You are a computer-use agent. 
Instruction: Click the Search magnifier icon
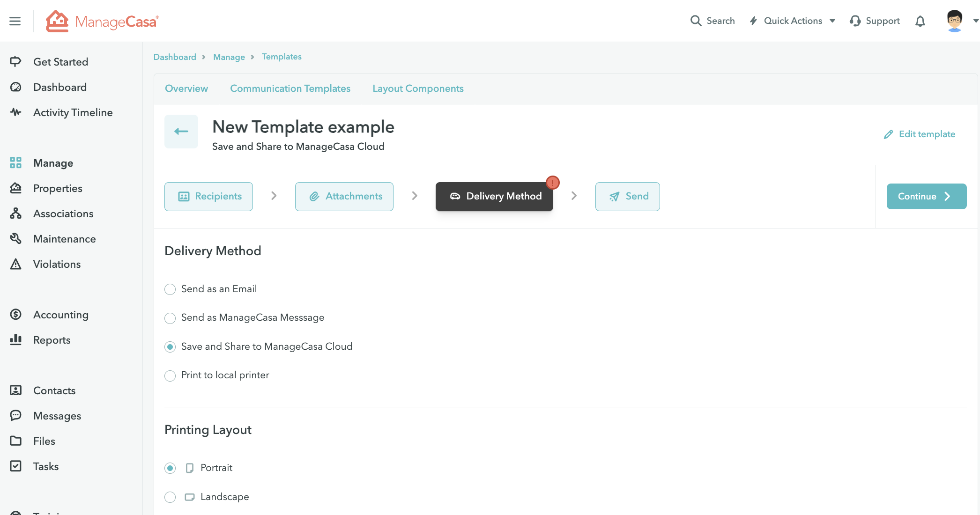[696, 21]
